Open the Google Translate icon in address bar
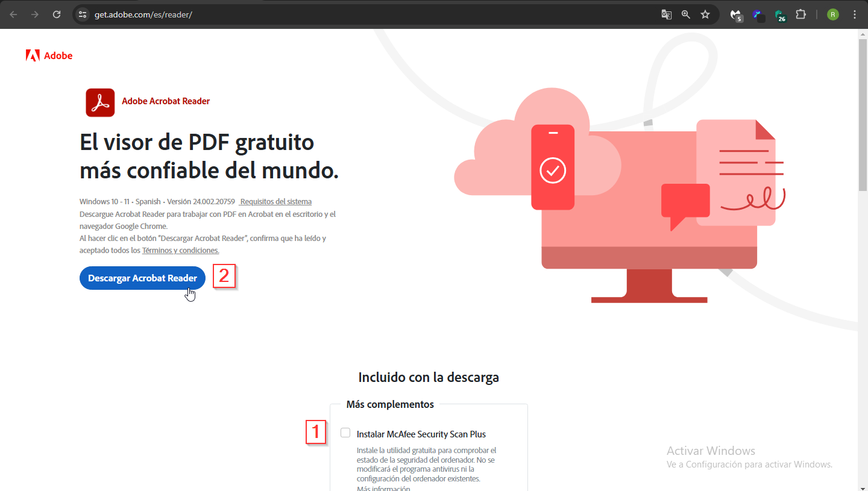 tap(666, 14)
